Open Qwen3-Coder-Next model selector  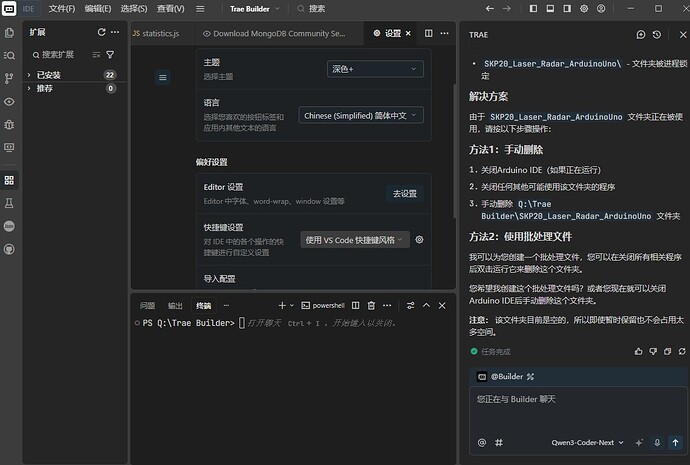click(587, 443)
